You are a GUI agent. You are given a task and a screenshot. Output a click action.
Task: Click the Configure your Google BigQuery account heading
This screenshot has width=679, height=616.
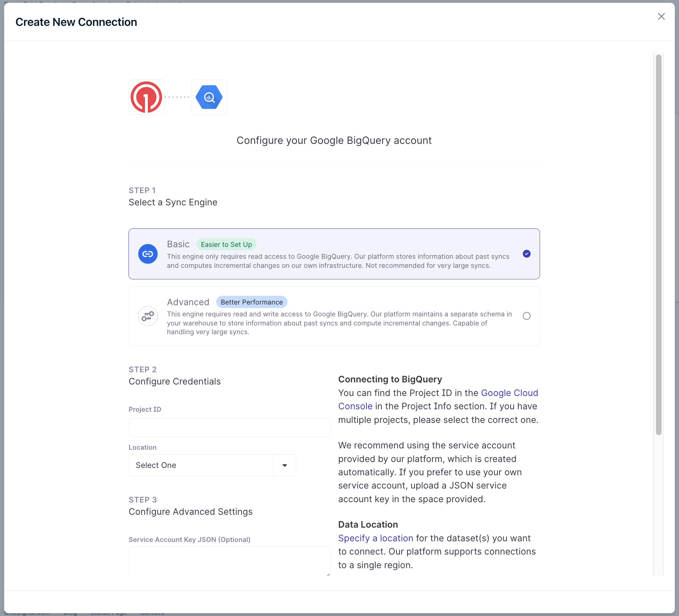click(334, 140)
